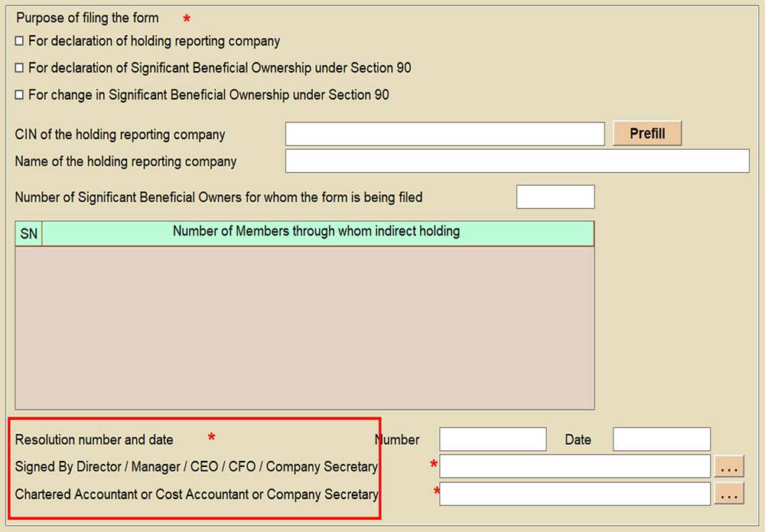
Task: Focus the CIN of holding reporting company field
Action: pyautogui.click(x=444, y=134)
